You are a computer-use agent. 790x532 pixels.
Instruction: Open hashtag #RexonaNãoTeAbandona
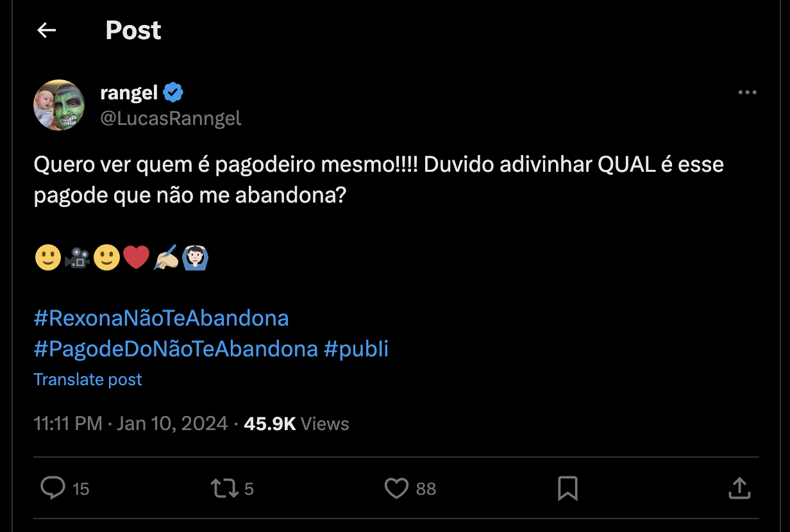(x=161, y=318)
